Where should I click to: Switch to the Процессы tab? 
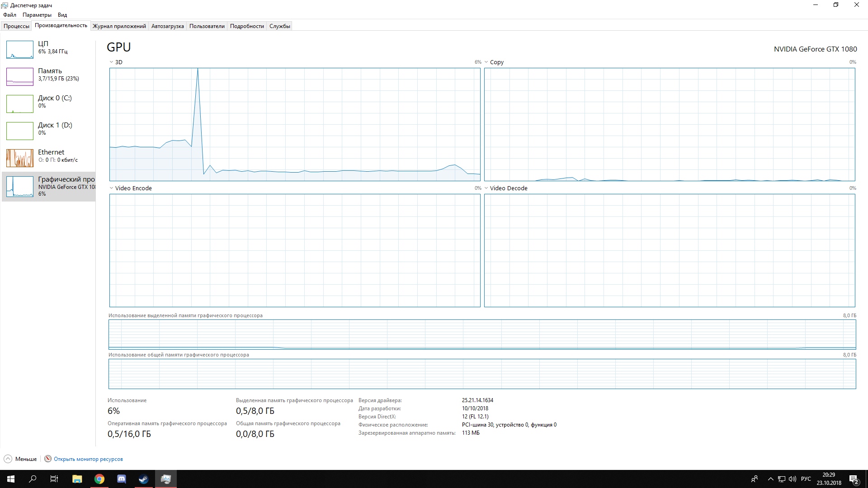(16, 26)
